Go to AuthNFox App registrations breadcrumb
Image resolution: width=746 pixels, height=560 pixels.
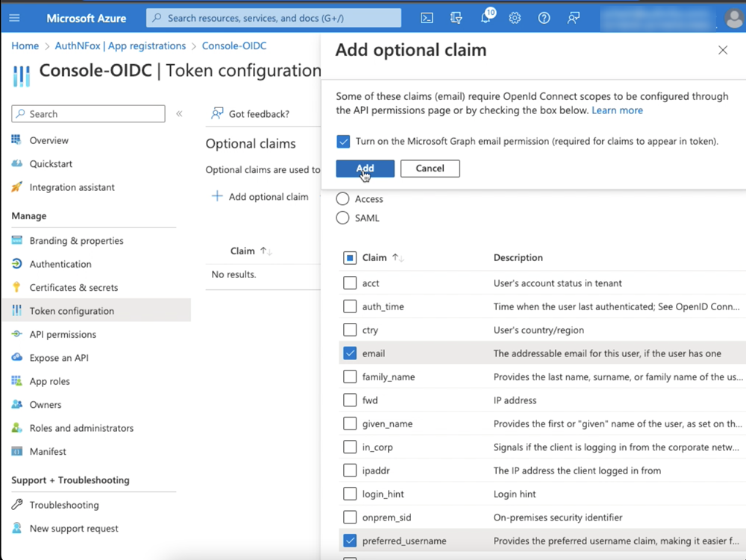[x=120, y=45]
